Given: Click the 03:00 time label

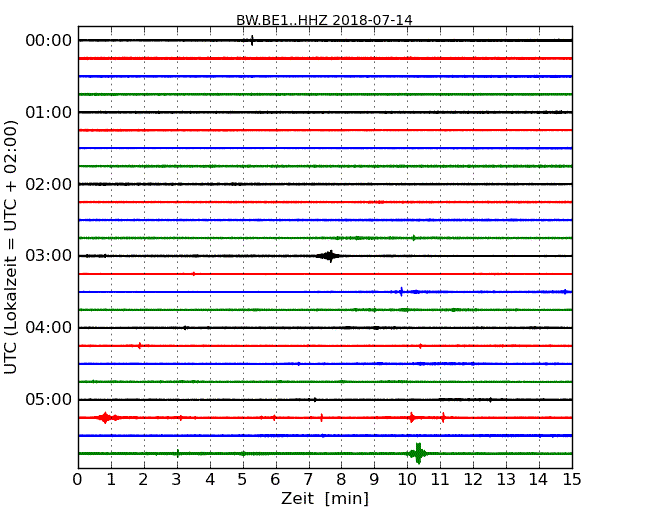Looking at the screenshot, I should pyautogui.click(x=49, y=256).
